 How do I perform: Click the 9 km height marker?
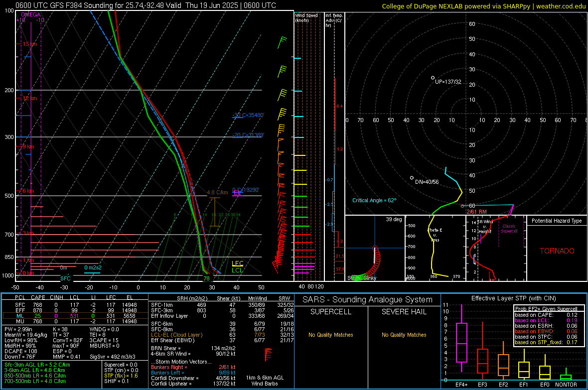click(x=28, y=146)
